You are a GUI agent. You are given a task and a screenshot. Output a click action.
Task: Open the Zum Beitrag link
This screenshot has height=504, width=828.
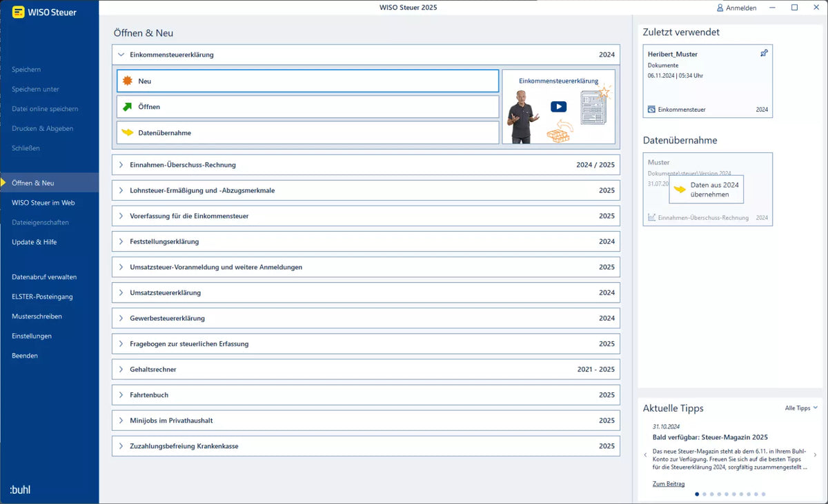(x=669, y=484)
